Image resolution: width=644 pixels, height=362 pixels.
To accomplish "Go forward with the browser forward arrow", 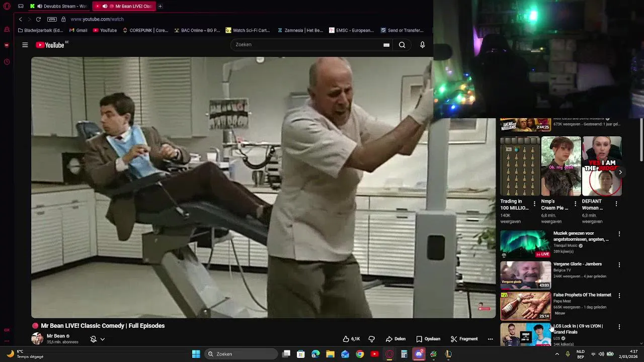I will (x=29, y=19).
